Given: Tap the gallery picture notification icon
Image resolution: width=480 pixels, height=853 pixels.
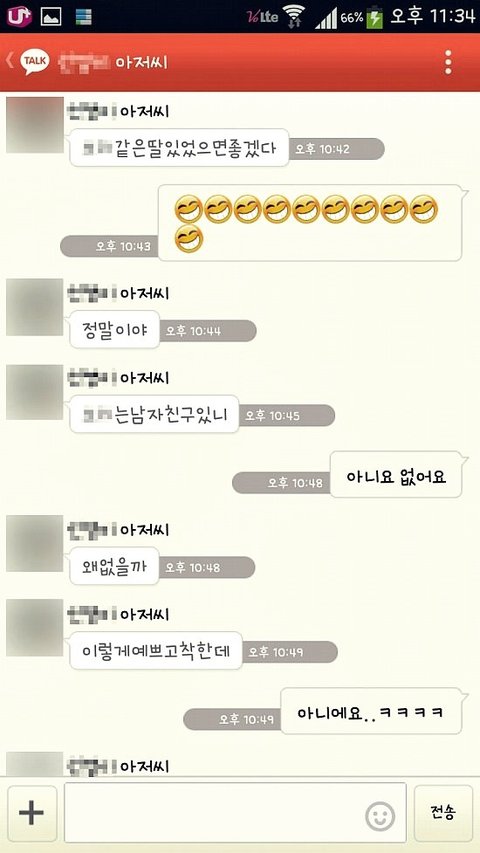Looking at the screenshot, I should 51,17.
